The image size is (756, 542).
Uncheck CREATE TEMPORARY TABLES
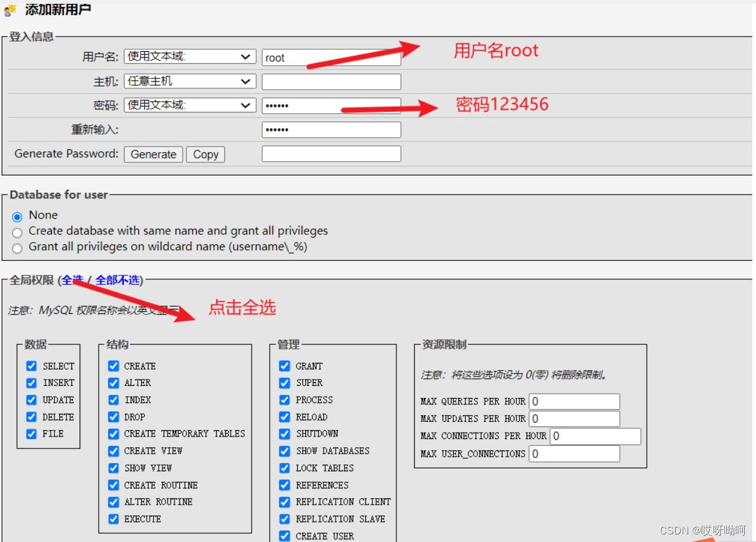pyautogui.click(x=113, y=434)
